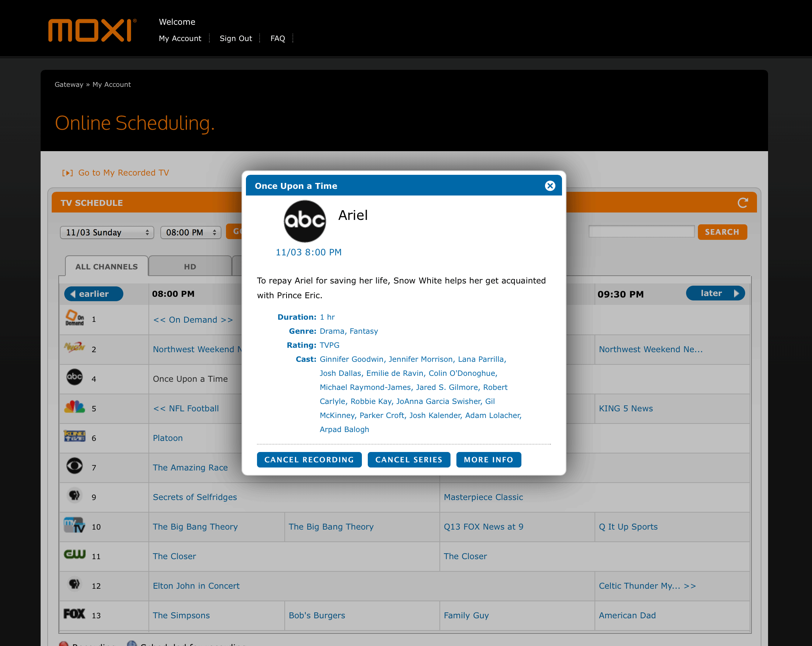
Task: Open Go to My Recorded TV link
Action: 123,173
